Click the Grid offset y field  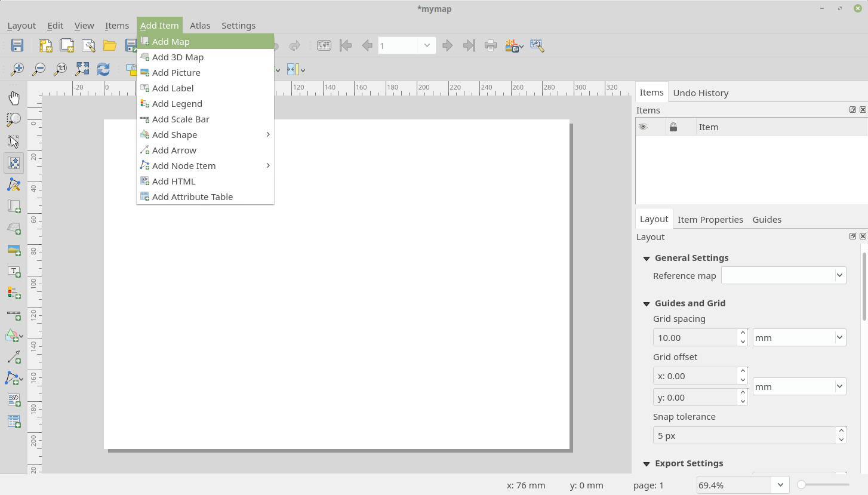coord(695,397)
